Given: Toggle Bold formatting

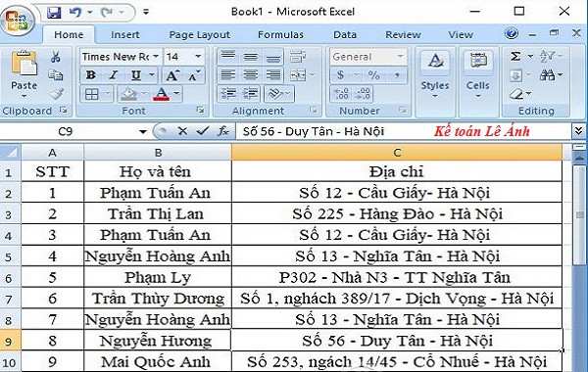Looking at the screenshot, I should tap(91, 75).
